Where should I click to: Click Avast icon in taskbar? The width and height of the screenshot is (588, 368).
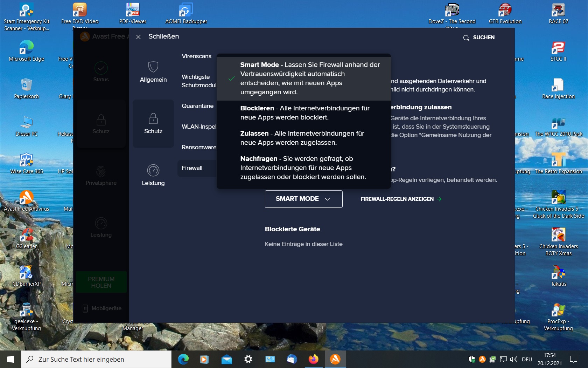click(x=335, y=359)
